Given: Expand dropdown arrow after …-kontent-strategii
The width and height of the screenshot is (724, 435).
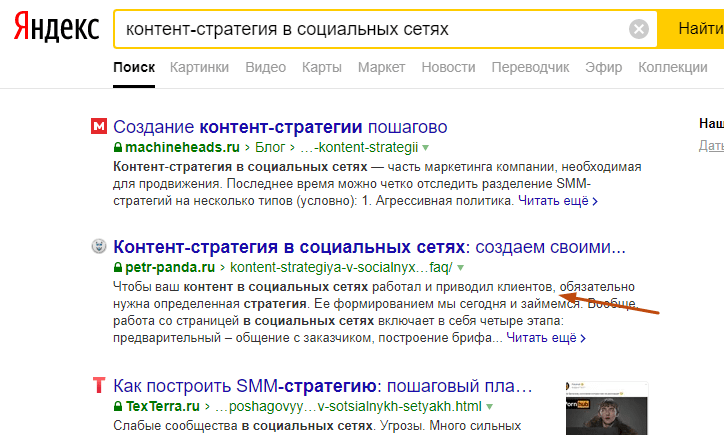Looking at the screenshot, I should pos(425,148).
